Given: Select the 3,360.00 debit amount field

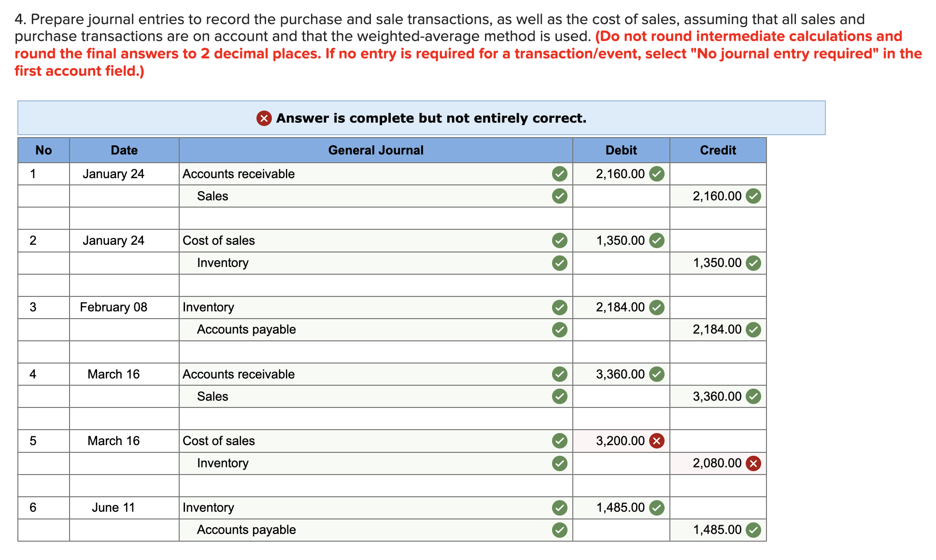Looking at the screenshot, I should coord(620,374).
